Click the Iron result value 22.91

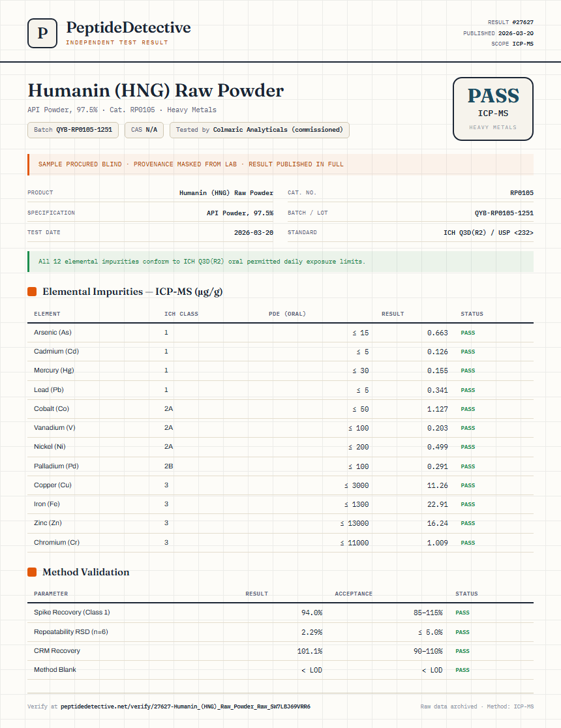click(438, 504)
